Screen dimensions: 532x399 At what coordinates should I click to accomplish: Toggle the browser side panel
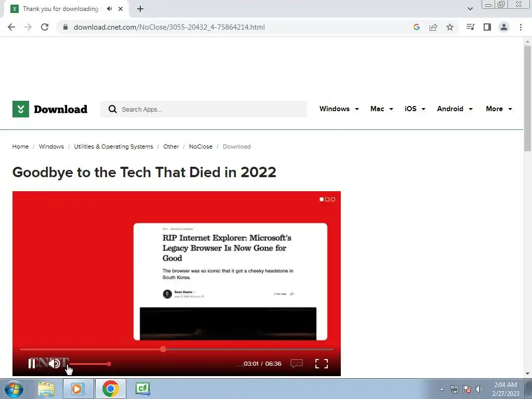[x=487, y=27]
